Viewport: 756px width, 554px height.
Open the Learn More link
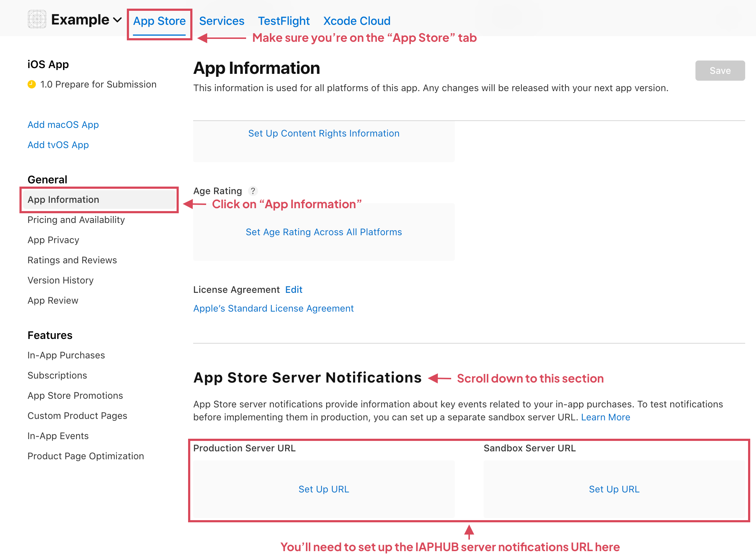(605, 417)
